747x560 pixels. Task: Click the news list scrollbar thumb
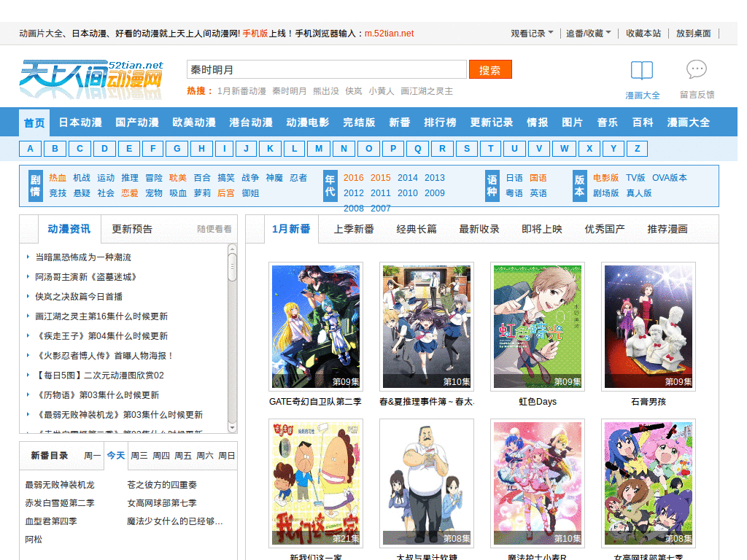pos(233,267)
